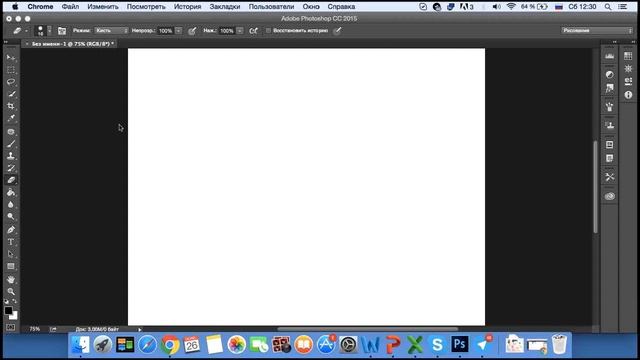Open the Swatches panel grid icon
Screen dimensions: 640x360
click(x=628, y=56)
